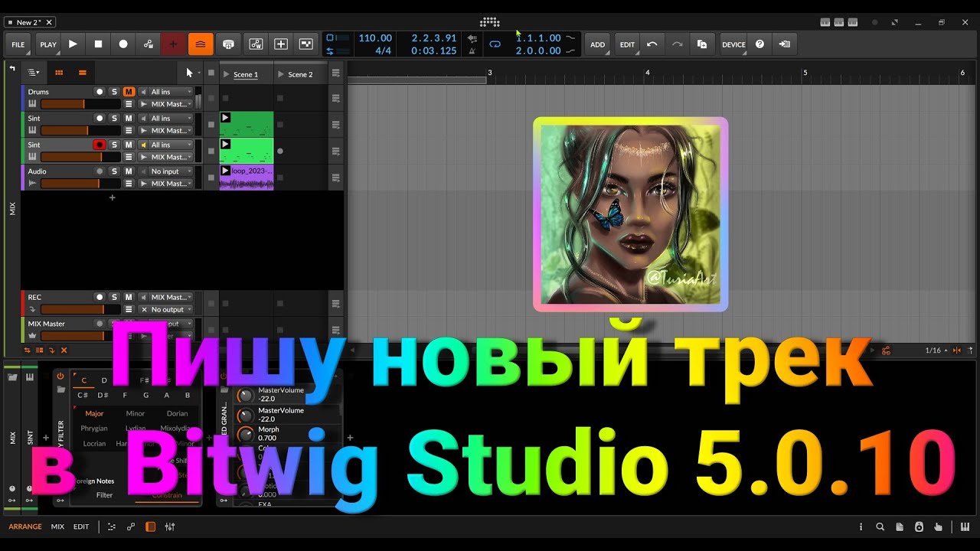Adjust the Audio track volume fader
This screenshot has height=551, width=980.
coord(80,184)
